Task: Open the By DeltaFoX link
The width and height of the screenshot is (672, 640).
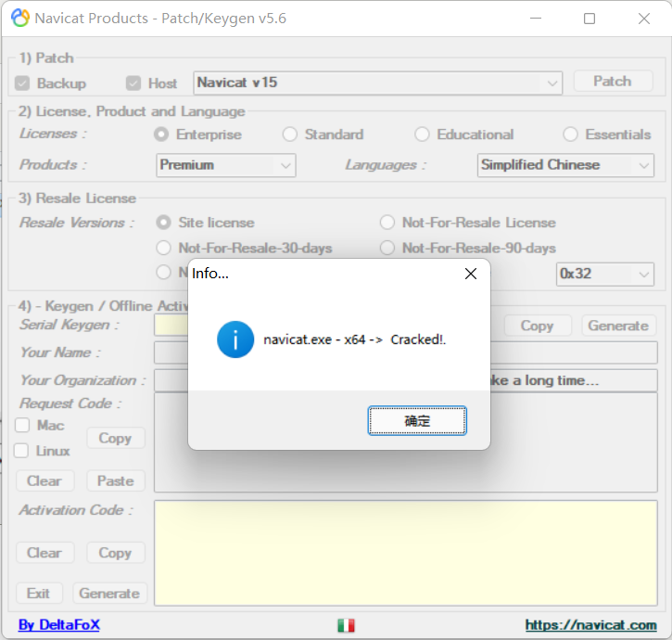Action: [x=59, y=625]
